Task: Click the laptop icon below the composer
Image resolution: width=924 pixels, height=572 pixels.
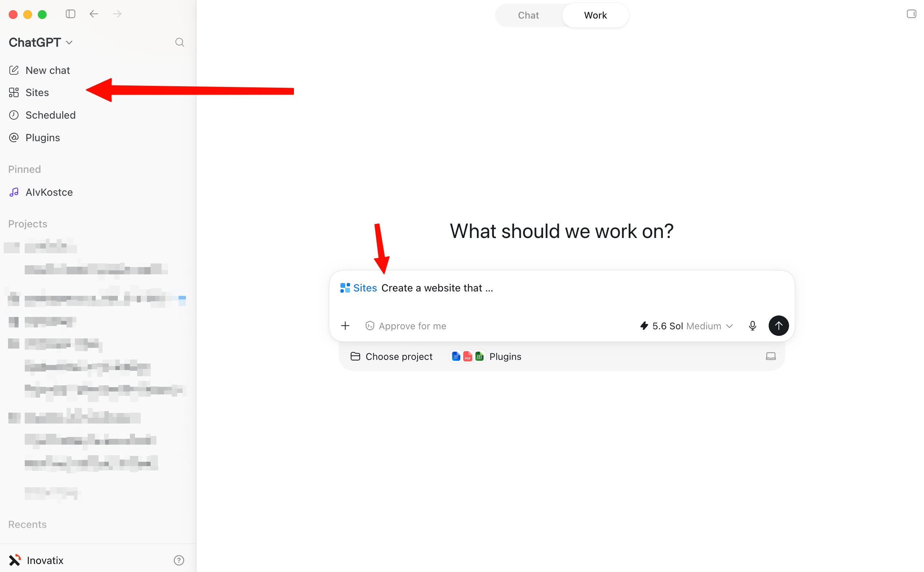Action: [770, 356]
